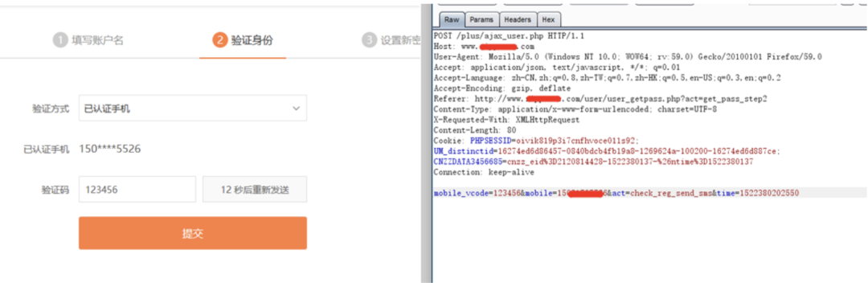
Task: Open the 验证方式 dropdown showing 已认证手机
Action: point(193,108)
